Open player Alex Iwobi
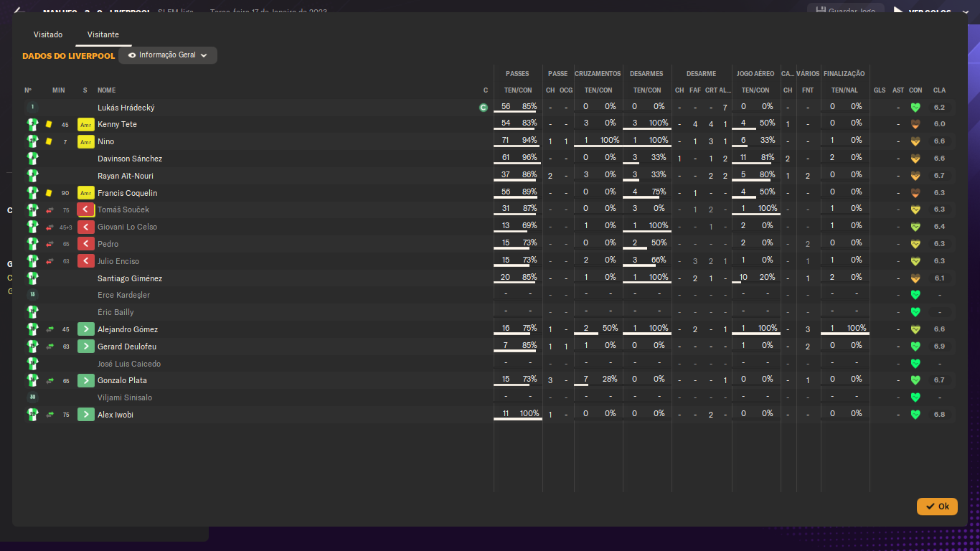The width and height of the screenshot is (980, 551). [x=116, y=415]
